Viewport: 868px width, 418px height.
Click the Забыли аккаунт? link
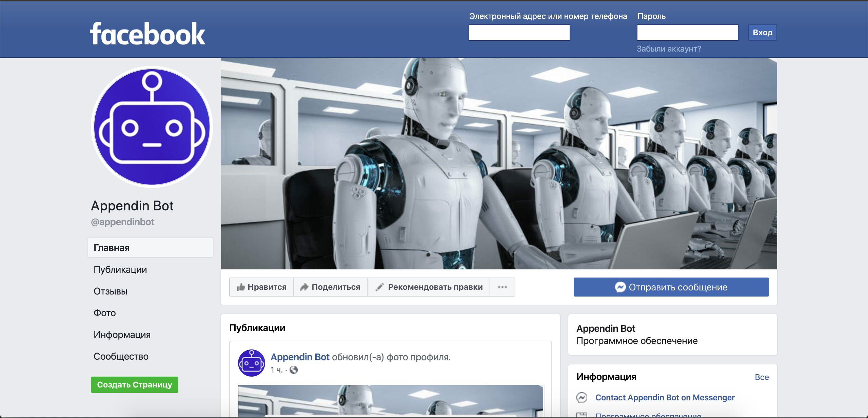tap(669, 49)
